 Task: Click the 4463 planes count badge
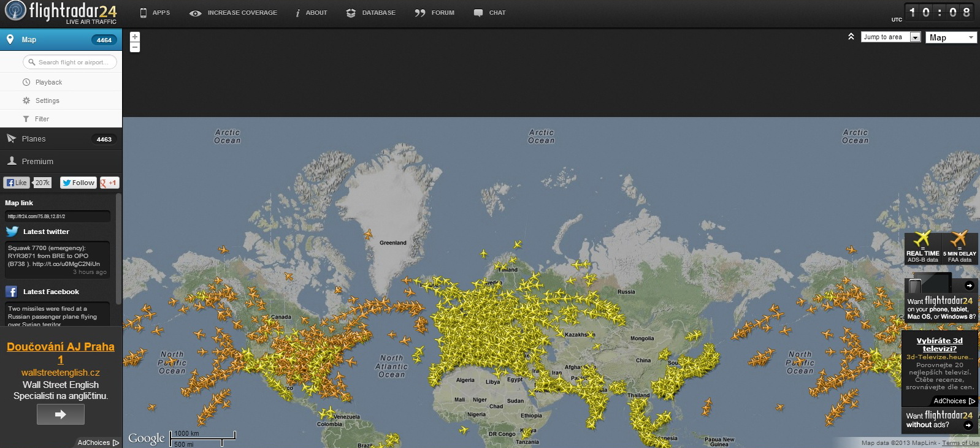click(x=104, y=139)
